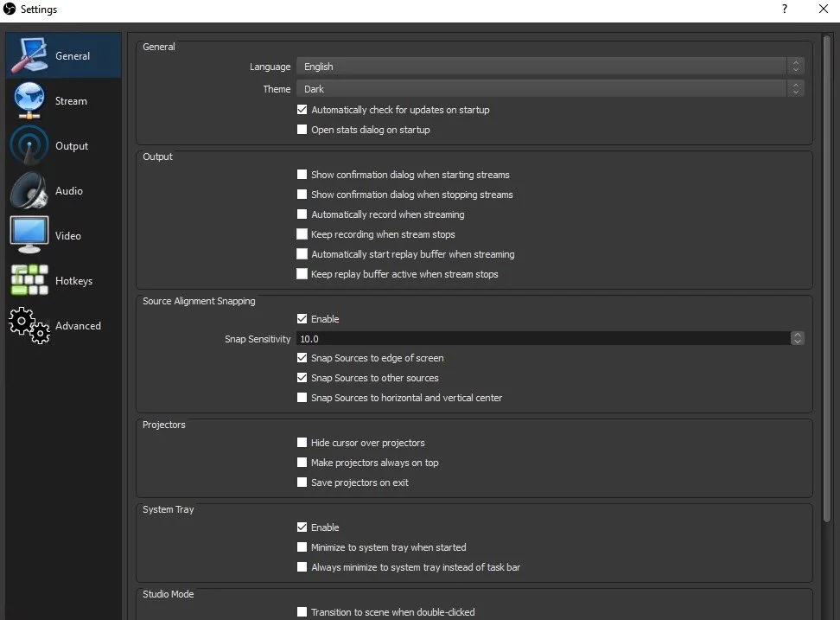
Task: Open the Theme dropdown set to Dark
Action: [x=550, y=89]
